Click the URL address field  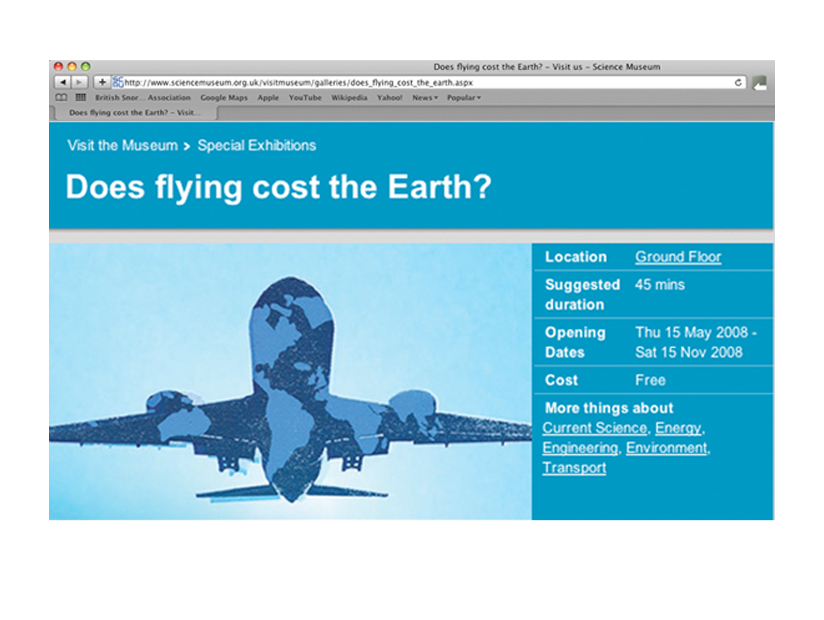tap(428, 82)
